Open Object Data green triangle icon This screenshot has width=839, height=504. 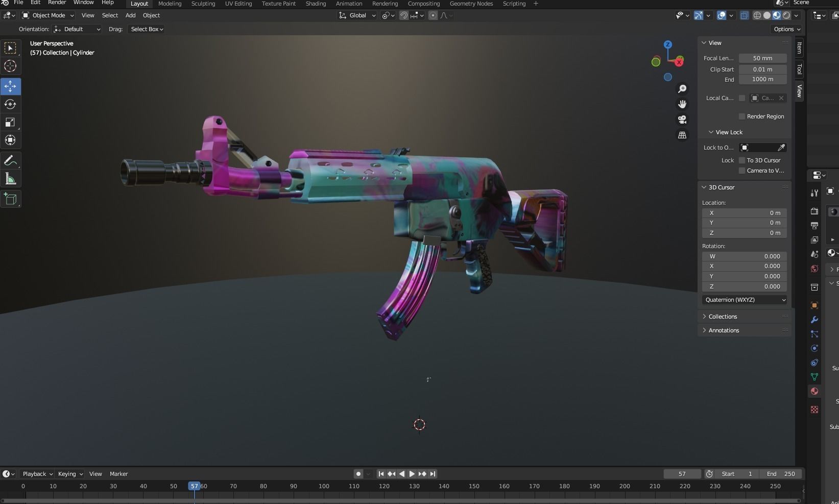(x=814, y=377)
